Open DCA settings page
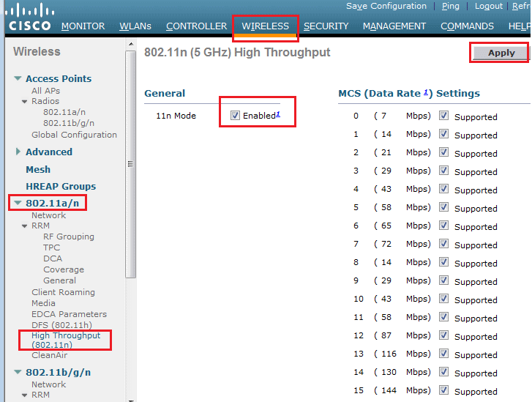532x402 pixels. click(x=53, y=258)
